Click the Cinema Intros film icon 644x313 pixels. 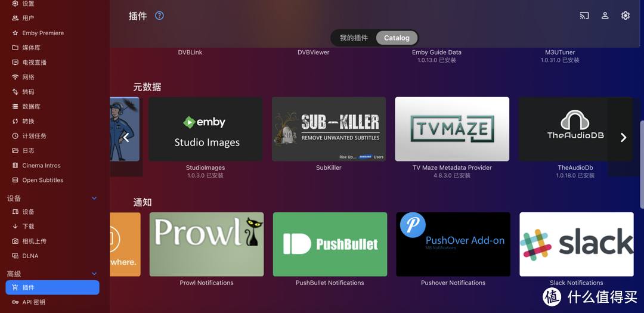15,166
